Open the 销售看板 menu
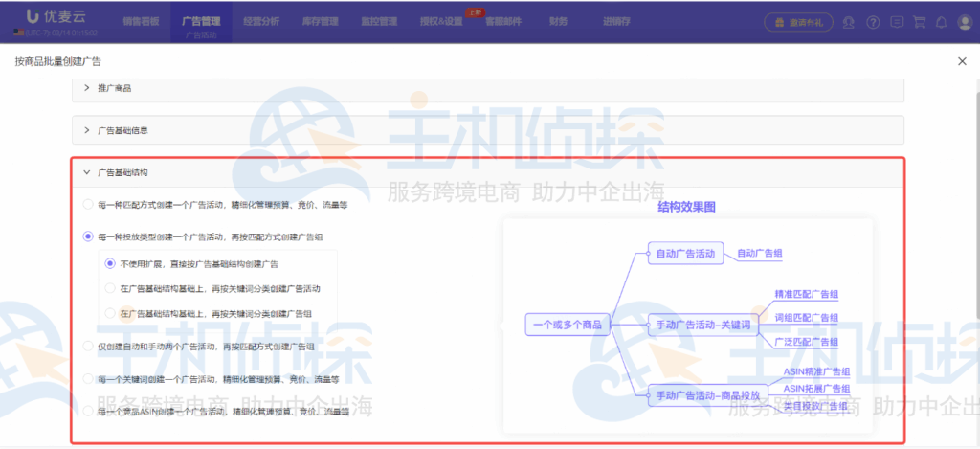The height and width of the screenshot is (449, 980). [142, 21]
